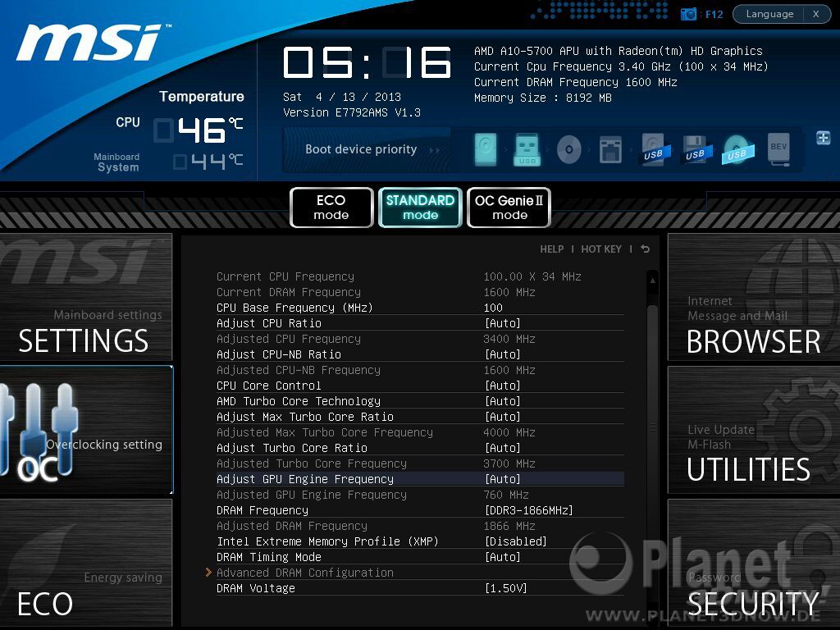The image size is (840, 630).
Task: Select the DRAM Voltage label
Action: 256,588
